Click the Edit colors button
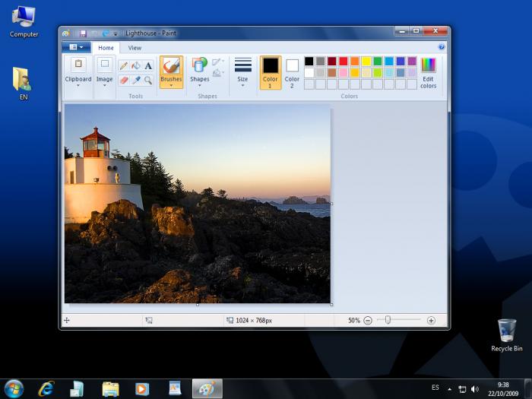This screenshot has height=399, width=532. 429,72
